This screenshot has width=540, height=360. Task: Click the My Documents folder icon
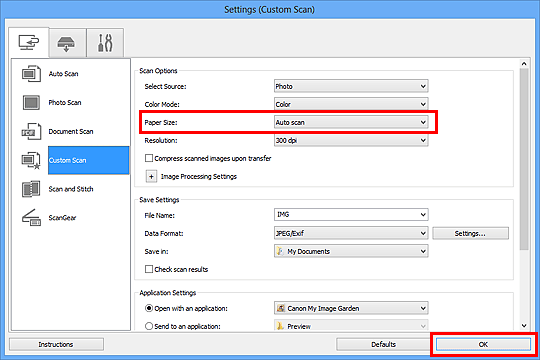[280, 251]
